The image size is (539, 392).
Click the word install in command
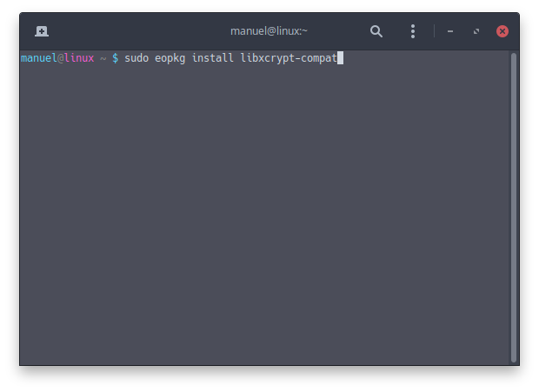pos(212,57)
